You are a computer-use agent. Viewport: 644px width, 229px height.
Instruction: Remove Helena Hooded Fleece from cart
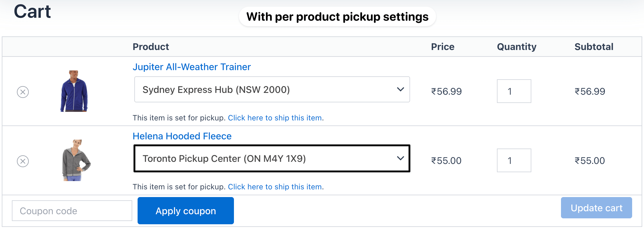[x=23, y=161]
